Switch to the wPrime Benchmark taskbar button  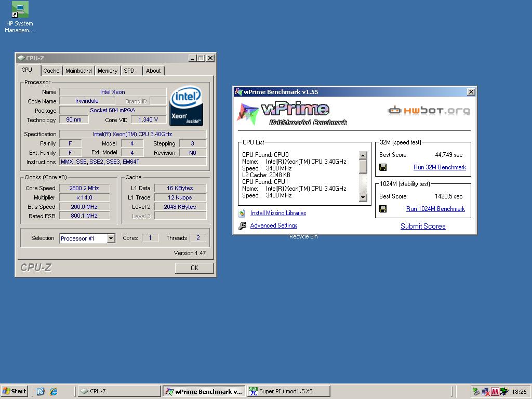click(204, 391)
